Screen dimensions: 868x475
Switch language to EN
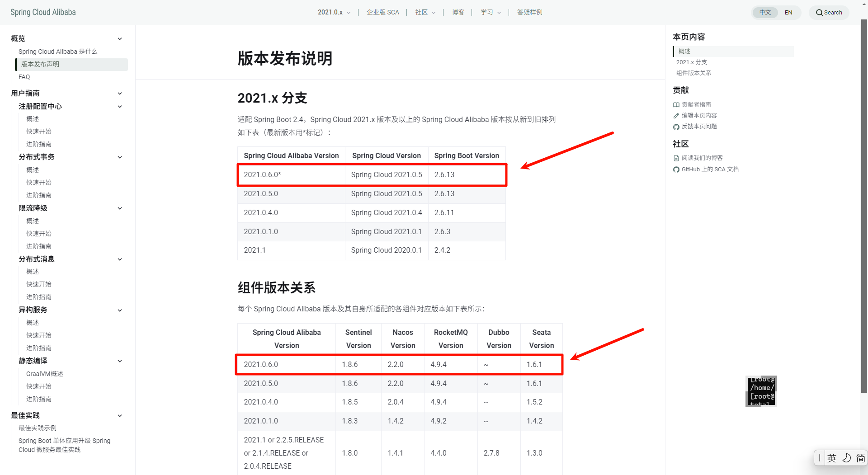(788, 13)
